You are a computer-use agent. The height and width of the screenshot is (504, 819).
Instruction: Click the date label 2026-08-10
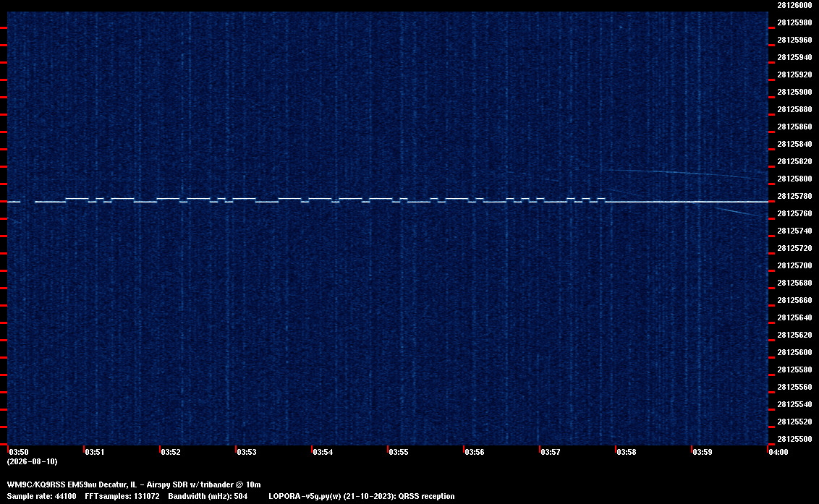tap(33, 461)
